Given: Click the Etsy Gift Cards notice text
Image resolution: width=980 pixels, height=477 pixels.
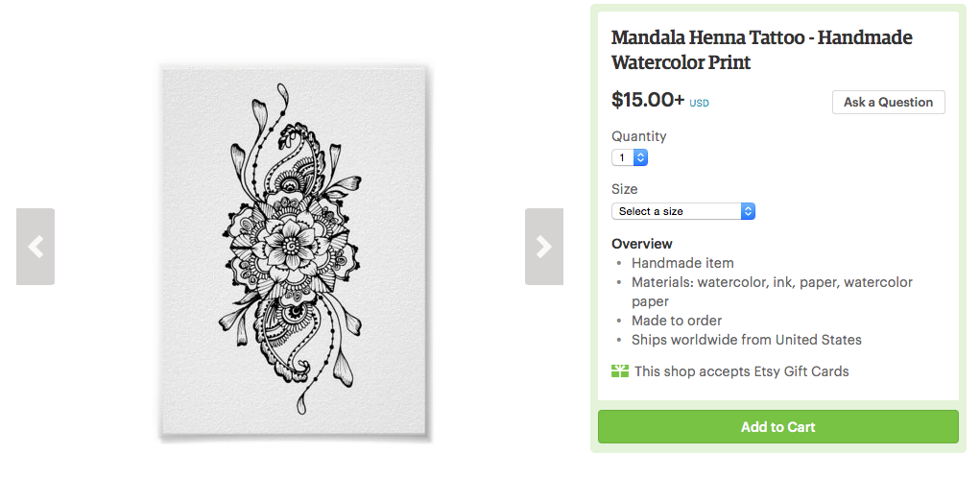Looking at the screenshot, I should [741, 371].
